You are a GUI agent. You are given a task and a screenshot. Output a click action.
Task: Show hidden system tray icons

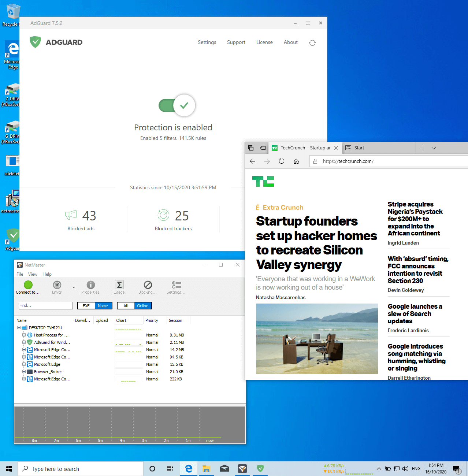379,469
